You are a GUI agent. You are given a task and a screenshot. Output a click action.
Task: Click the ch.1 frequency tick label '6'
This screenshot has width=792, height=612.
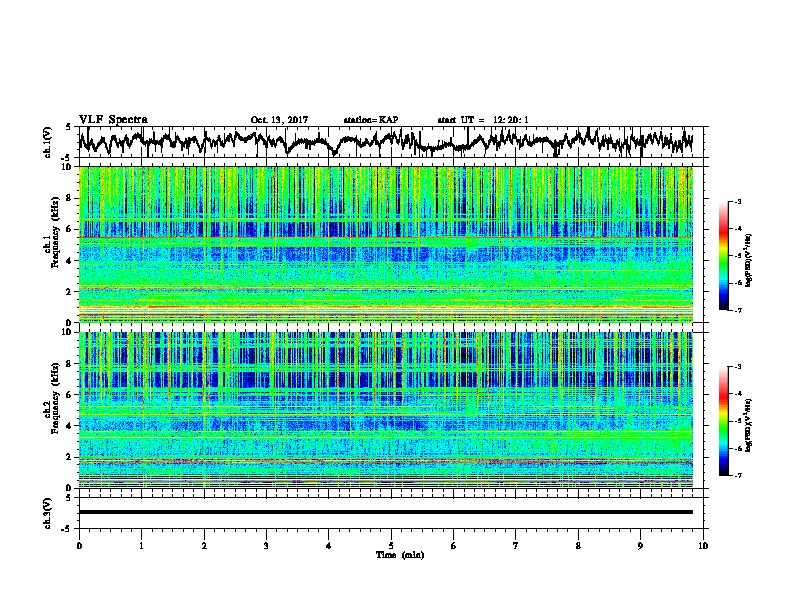69,229
